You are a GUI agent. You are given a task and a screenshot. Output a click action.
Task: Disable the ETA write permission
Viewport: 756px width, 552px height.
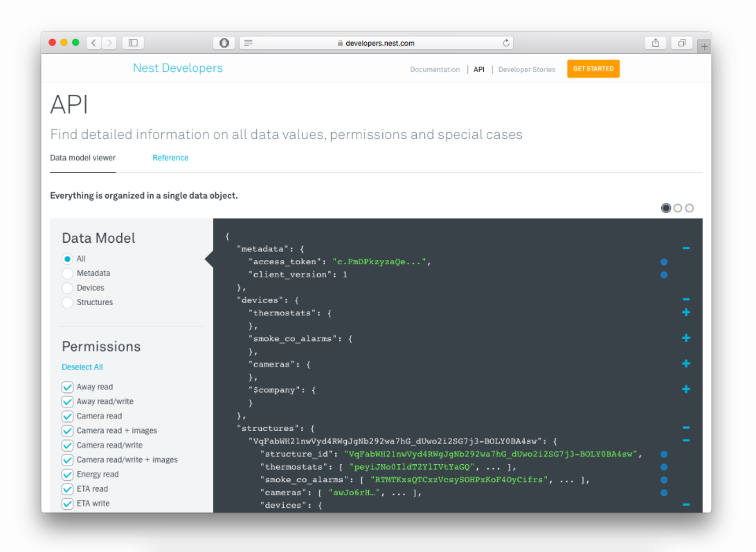point(67,503)
